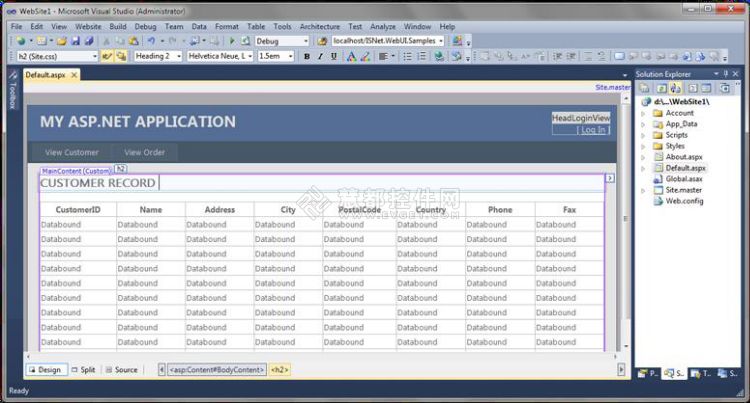Screen dimensions: 750x403
Task: Click the Foreground Color icon
Action: [x=352, y=56]
